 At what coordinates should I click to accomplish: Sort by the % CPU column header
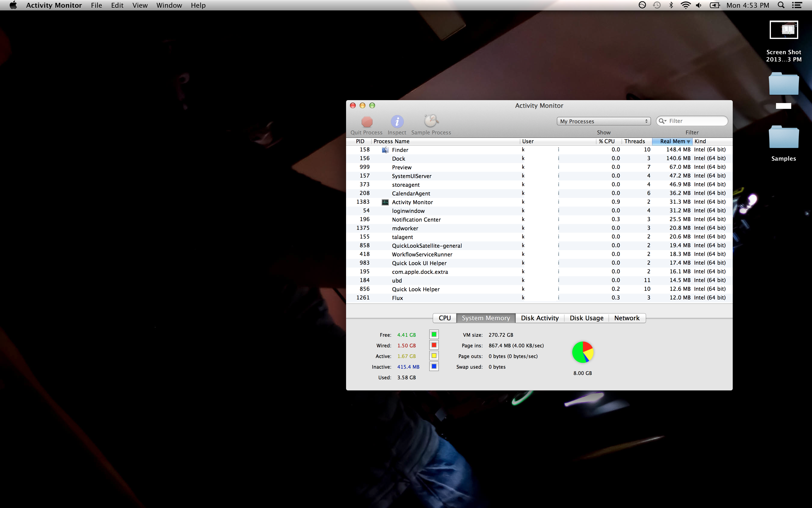609,142
